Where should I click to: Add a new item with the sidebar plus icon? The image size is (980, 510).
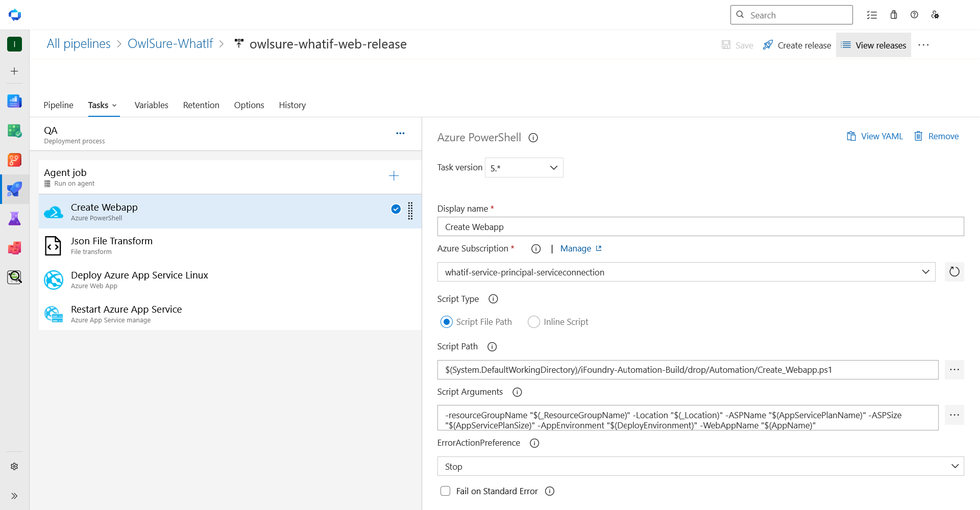14,71
